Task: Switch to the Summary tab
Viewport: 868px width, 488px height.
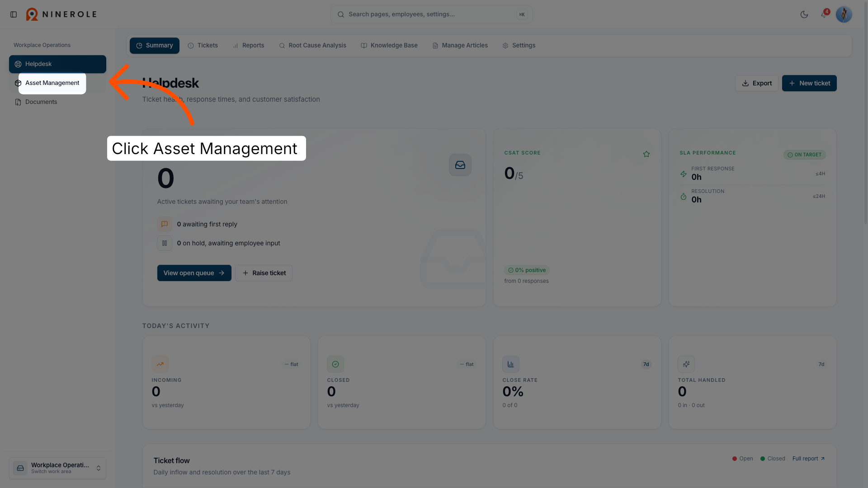Action: pyautogui.click(x=155, y=46)
